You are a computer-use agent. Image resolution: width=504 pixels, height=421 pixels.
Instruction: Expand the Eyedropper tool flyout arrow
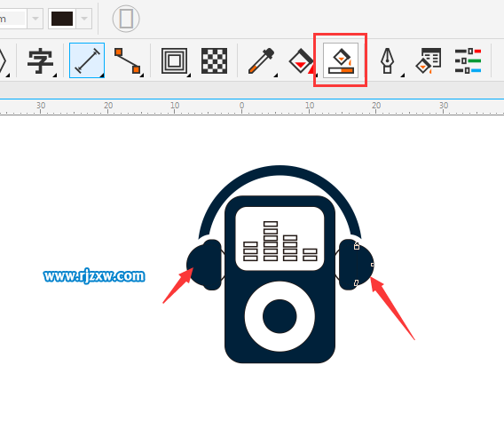(x=276, y=75)
